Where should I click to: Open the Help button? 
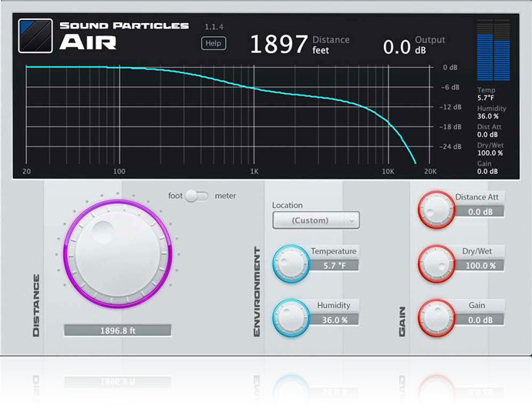pos(214,43)
